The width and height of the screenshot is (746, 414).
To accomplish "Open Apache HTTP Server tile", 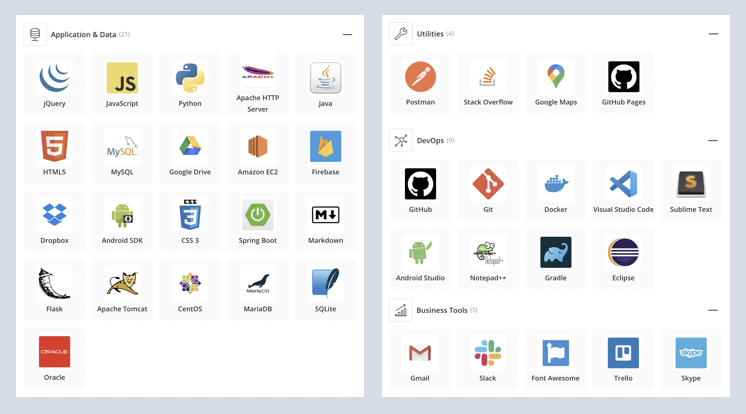I will click(x=258, y=84).
